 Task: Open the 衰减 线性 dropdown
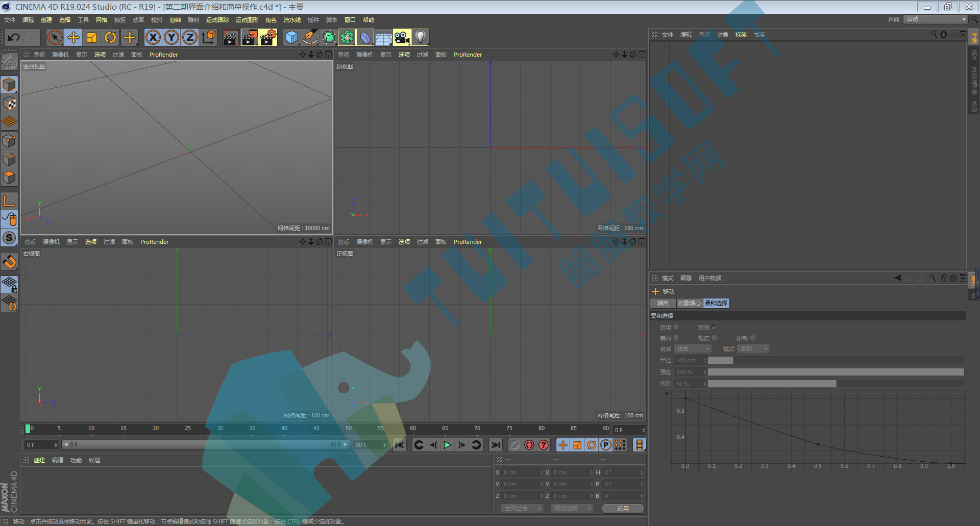[x=693, y=349]
